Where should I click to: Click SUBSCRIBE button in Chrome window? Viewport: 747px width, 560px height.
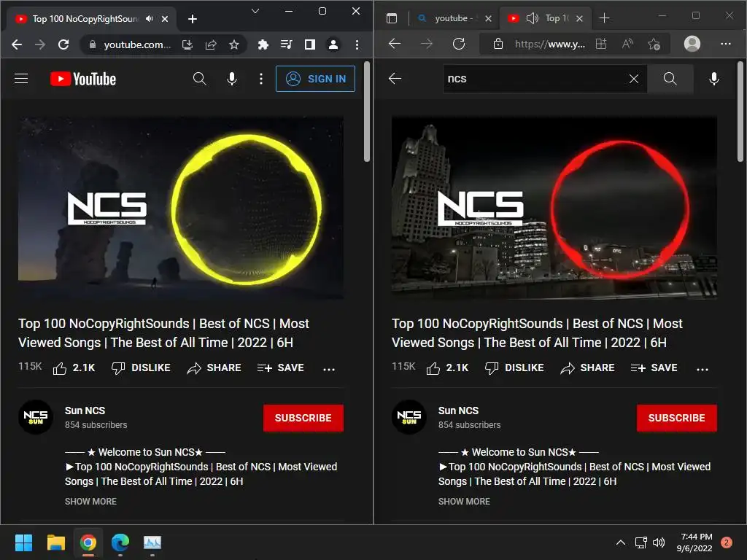point(303,418)
